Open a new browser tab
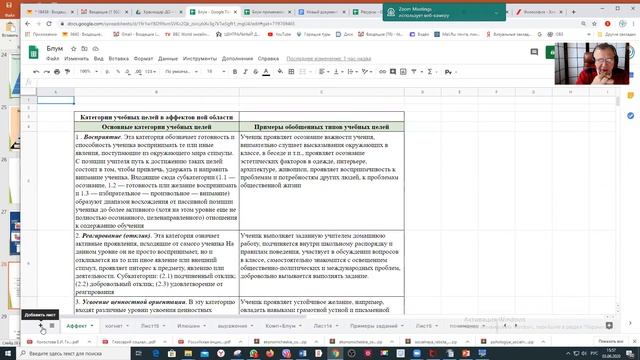 [573, 12]
